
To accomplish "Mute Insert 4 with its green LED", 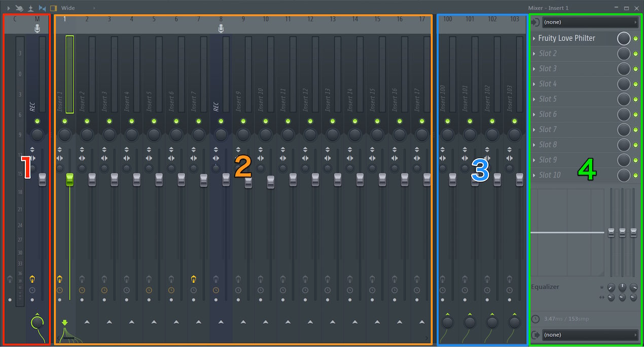I will coord(131,121).
